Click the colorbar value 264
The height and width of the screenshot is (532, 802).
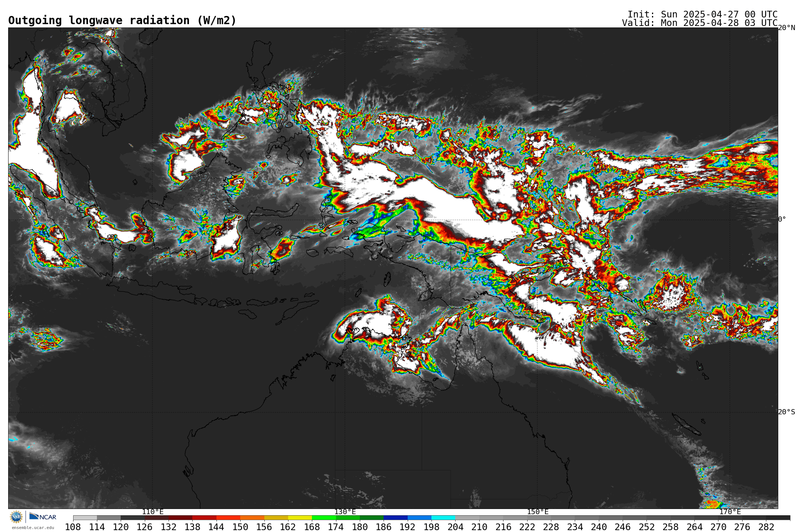(x=694, y=527)
